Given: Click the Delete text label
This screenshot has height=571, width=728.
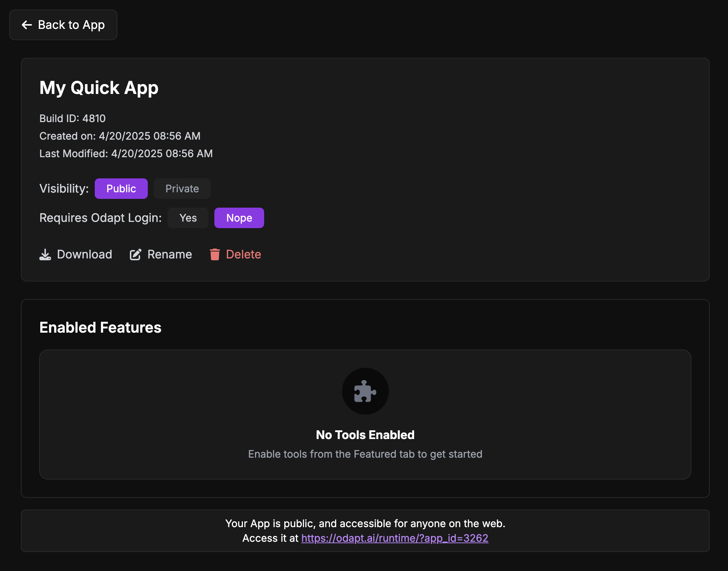Looking at the screenshot, I should point(243,254).
